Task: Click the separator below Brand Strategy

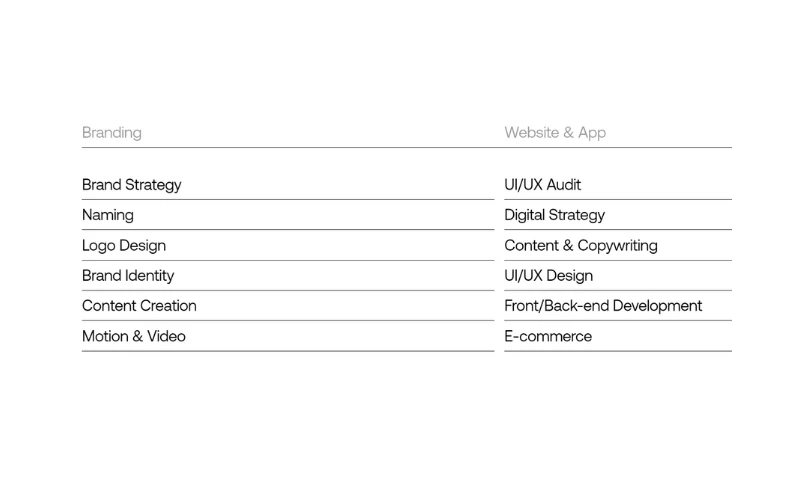Action: 288,200
